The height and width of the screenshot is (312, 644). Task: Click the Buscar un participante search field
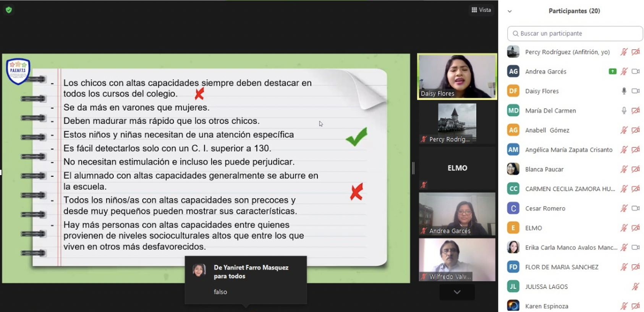pos(575,34)
